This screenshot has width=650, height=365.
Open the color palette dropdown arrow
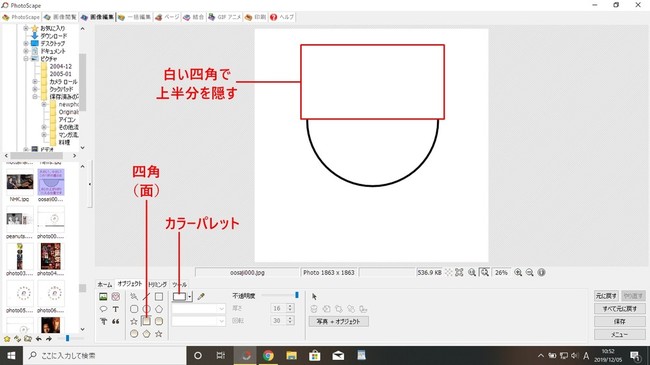(x=190, y=297)
